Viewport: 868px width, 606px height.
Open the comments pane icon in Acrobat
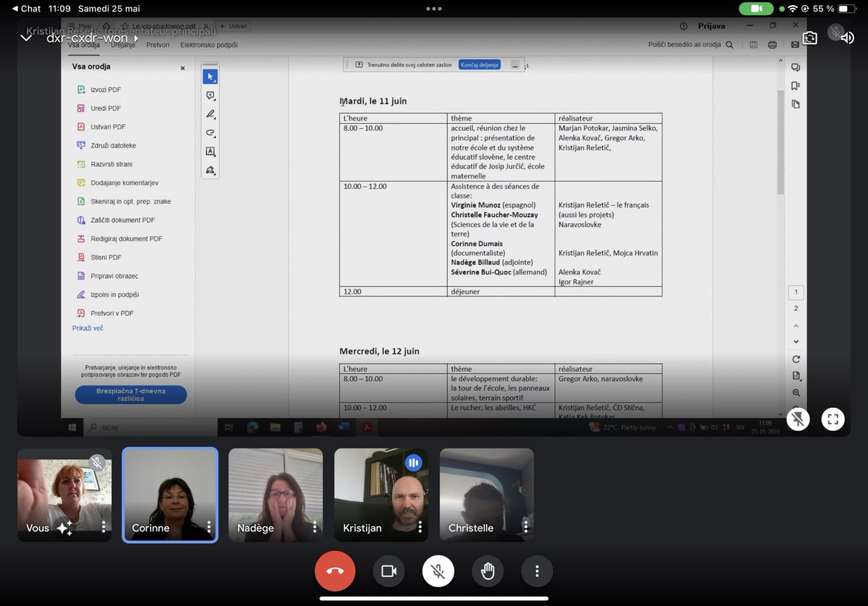[796, 67]
